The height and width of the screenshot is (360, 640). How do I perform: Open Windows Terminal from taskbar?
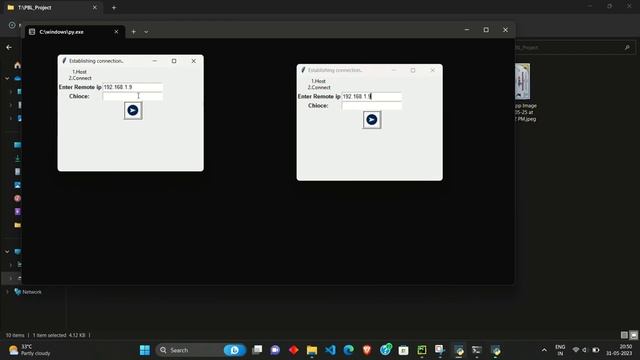[x=476, y=350]
